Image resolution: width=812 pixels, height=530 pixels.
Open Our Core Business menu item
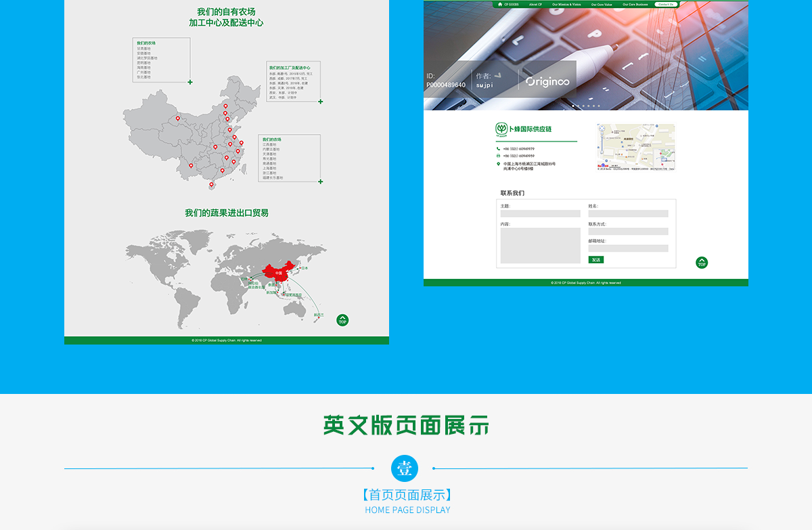(x=635, y=4)
